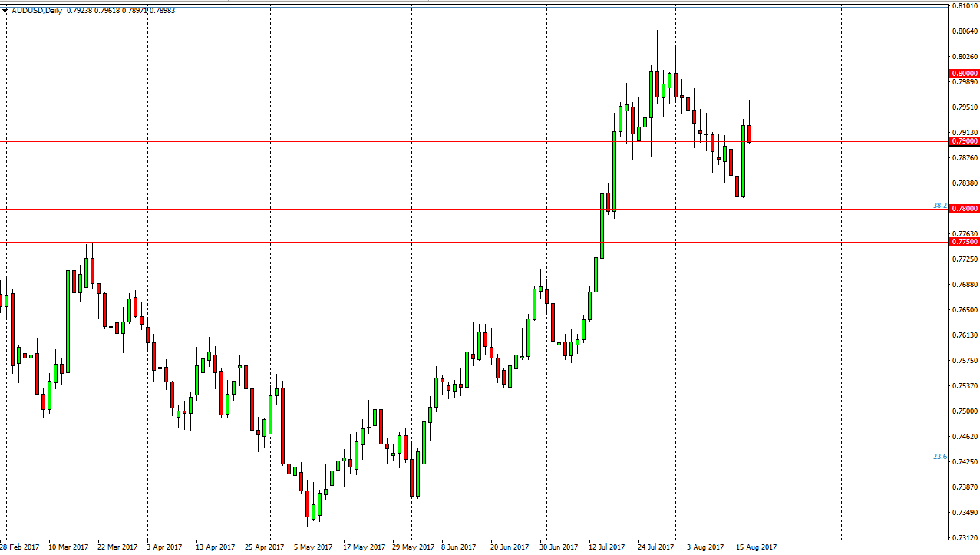
Task: Click the most recent red candlestick
Action: [x=749, y=133]
